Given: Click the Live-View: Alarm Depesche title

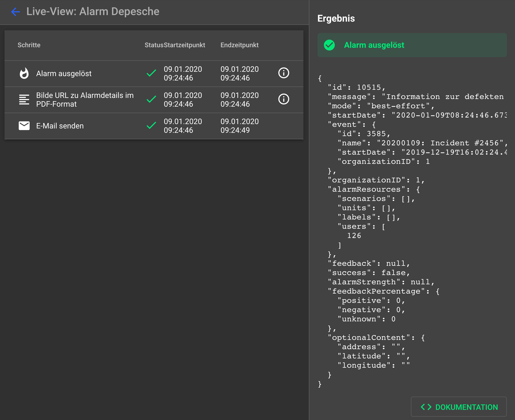Looking at the screenshot, I should pos(93,12).
